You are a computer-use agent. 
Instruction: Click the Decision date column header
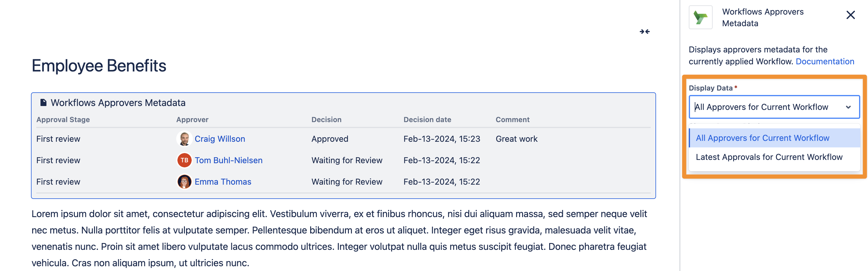tap(427, 120)
